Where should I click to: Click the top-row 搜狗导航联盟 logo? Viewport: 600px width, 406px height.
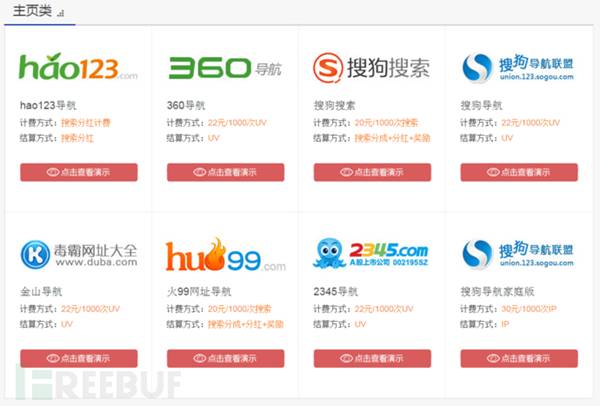[518, 68]
